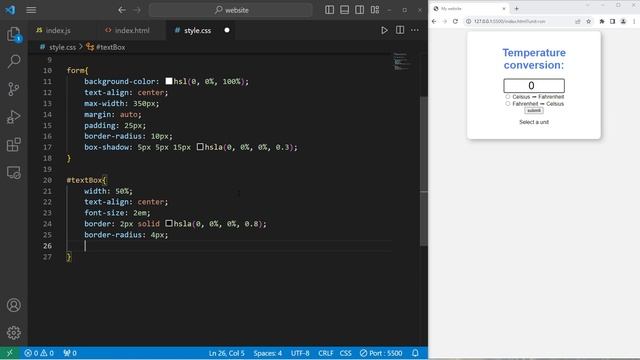Open the Run and Debug view
Screen dimensions: 640x360
14,117
